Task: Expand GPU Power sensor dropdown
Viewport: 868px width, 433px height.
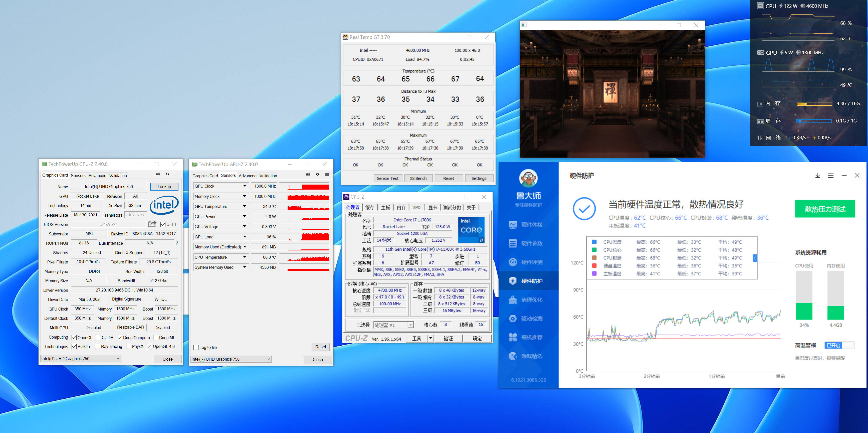Action: (x=245, y=216)
